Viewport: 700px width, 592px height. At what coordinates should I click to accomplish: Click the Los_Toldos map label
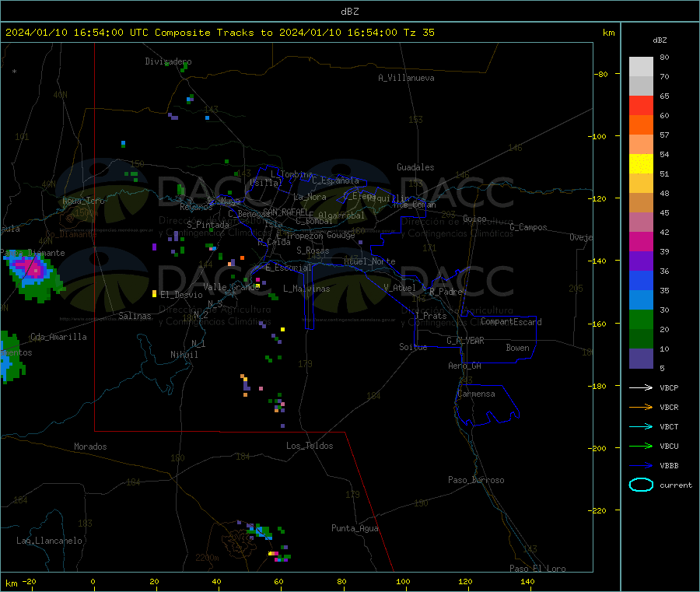[x=310, y=446]
